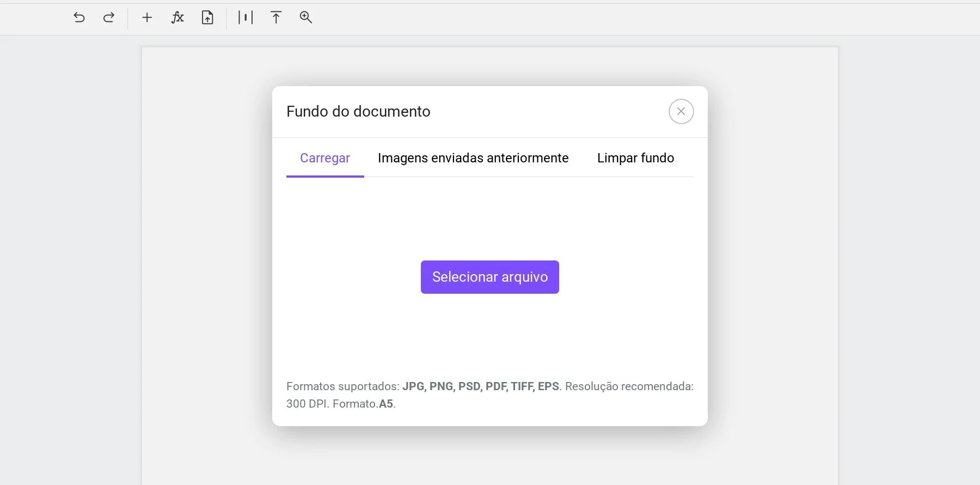Switch to Imagens enviadas anteriormente tab

(x=473, y=158)
